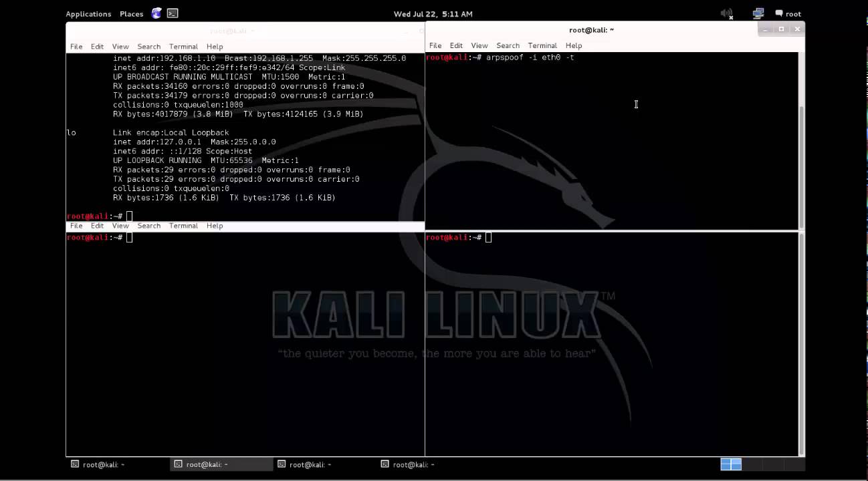Viewport: 868px width, 481px height.
Task: Click the bottom-right terminal's vertical scrollbar
Action: pyautogui.click(x=802, y=343)
